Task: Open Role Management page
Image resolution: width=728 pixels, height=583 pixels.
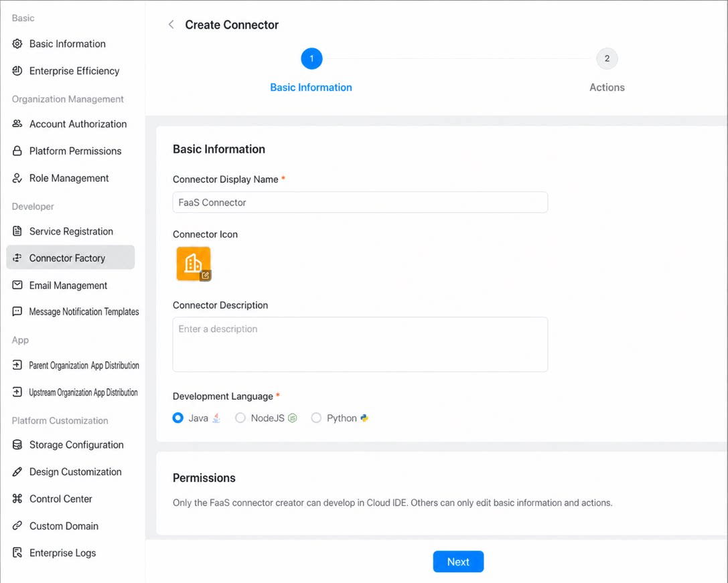Action: click(x=70, y=178)
